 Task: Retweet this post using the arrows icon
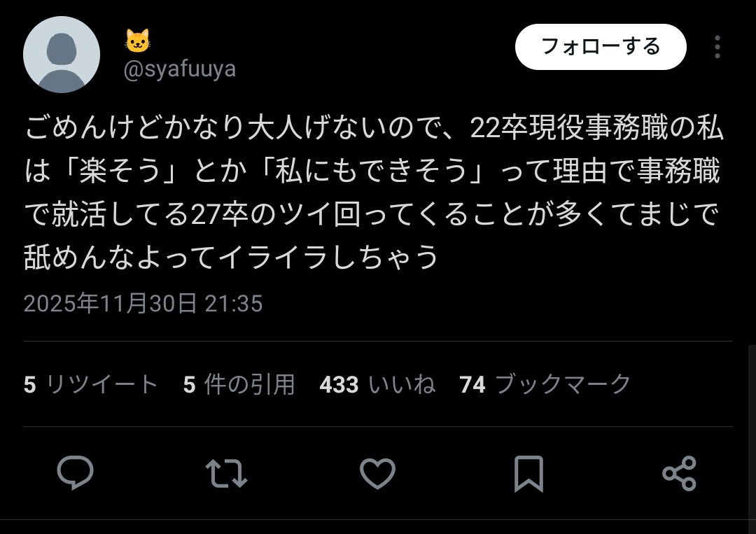226,473
